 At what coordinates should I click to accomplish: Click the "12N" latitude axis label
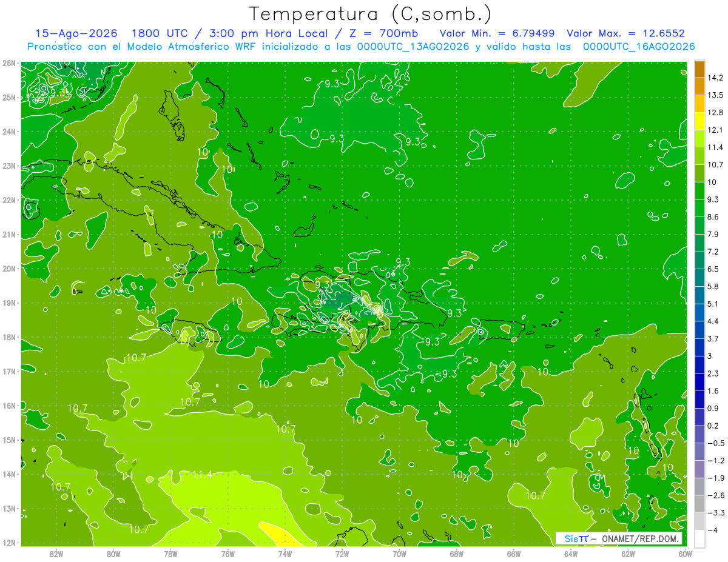click(9, 543)
